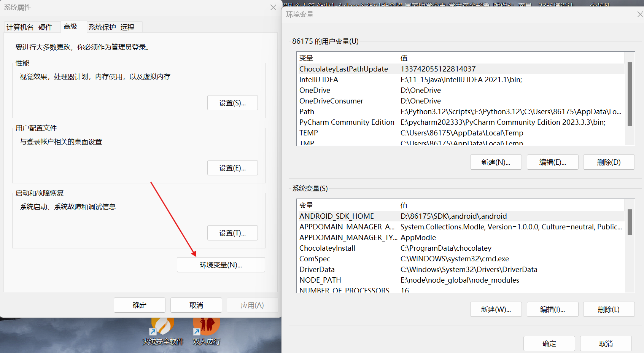Click the user variables list scrollbar
The width and height of the screenshot is (644, 353).
(630, 94)
